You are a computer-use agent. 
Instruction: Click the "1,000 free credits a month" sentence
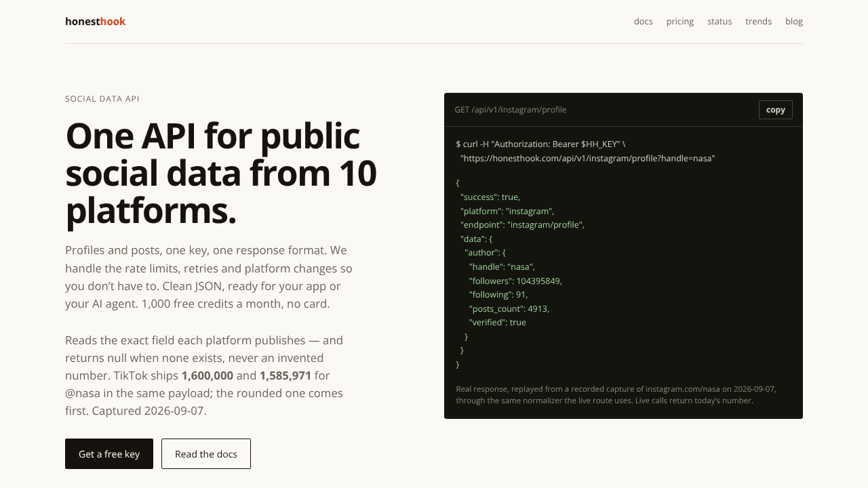(x=236, y=304)
